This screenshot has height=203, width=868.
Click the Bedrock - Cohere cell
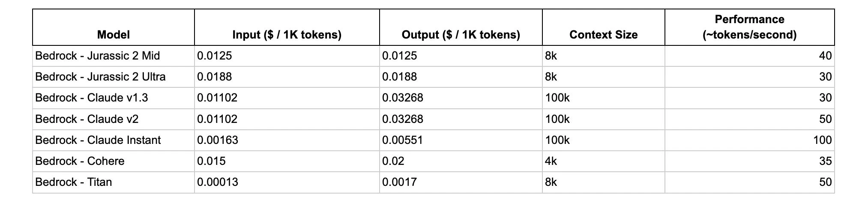80,161
